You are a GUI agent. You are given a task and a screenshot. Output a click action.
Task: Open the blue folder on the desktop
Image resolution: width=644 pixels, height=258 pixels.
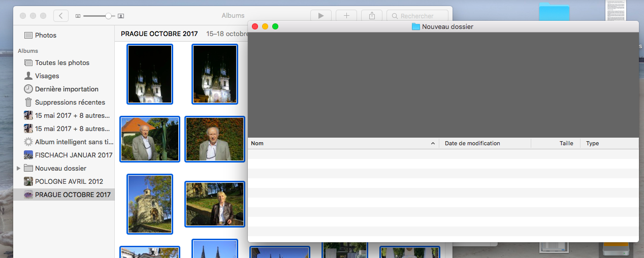tap(554, 11)
